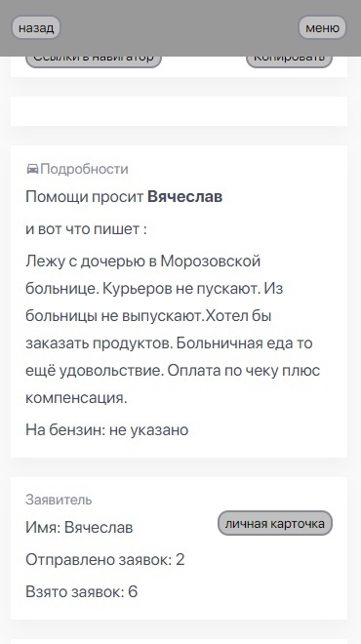Click the car icon beside Подробности

tap(32, 169)
